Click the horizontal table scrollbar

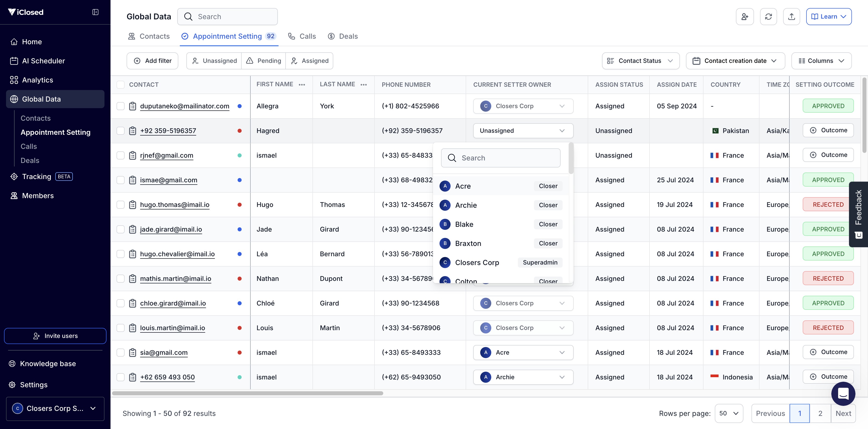coord(248,393)
